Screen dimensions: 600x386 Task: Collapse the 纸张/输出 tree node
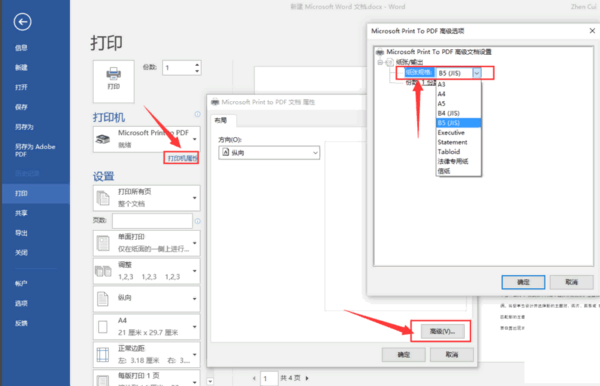tap(380, 62)
